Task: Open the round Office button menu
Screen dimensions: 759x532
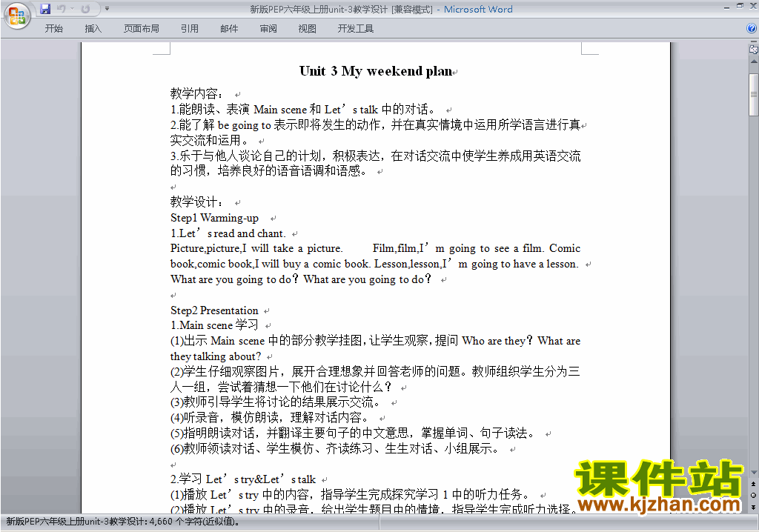Action: [x=18, y=16]
